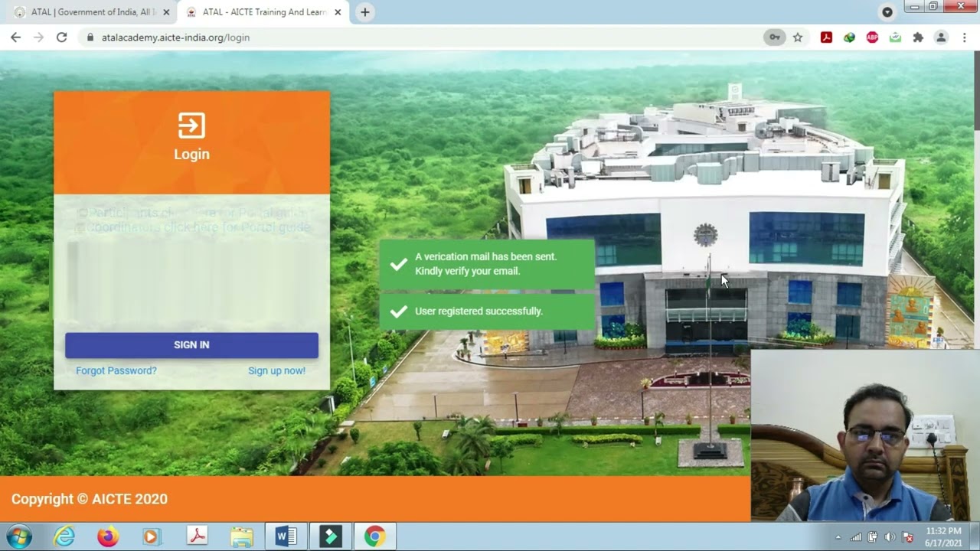Open the Adblock Plus extension icon
Viewport: 980px width, 551px height.
coord(872,37)
